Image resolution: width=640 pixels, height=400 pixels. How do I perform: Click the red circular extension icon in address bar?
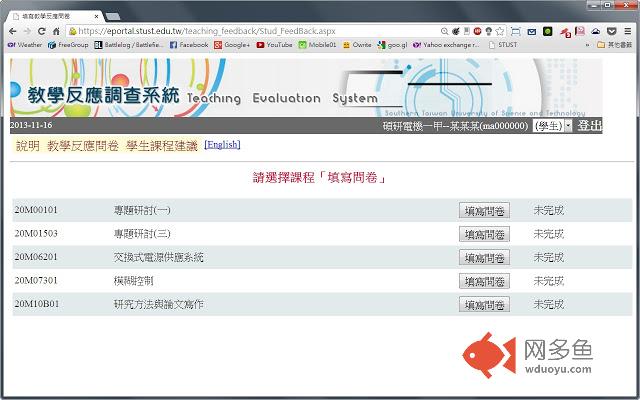click(x=477, y=31)
